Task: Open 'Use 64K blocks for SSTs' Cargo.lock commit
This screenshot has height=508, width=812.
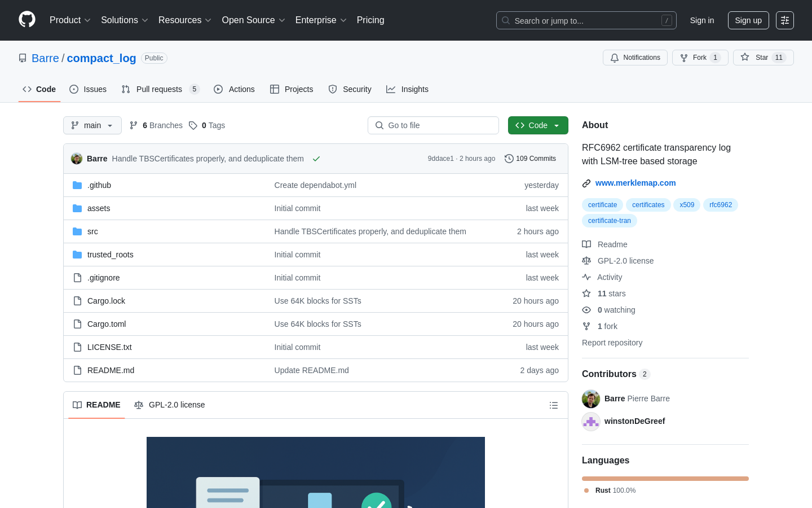Action: [318, 301]
